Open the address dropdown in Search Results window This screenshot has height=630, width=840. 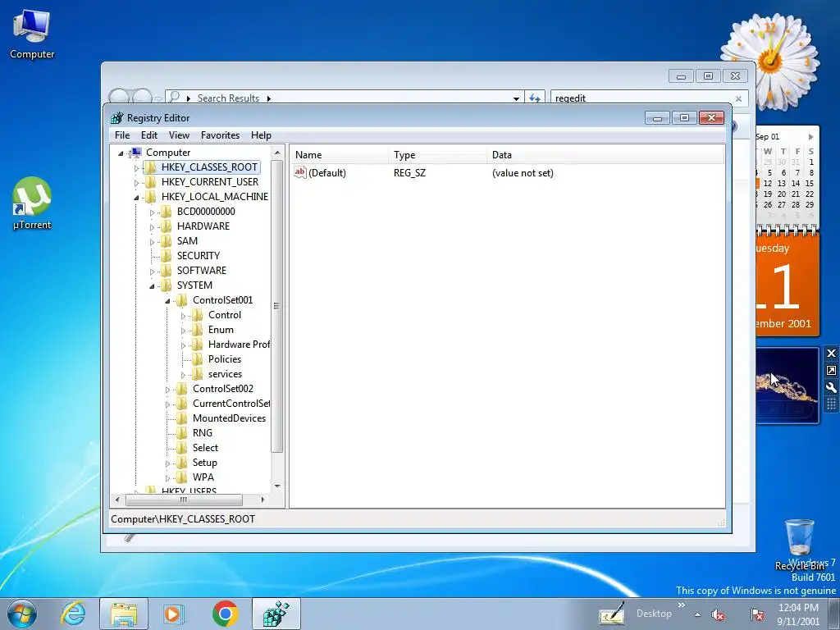click(x=516, y=98)
